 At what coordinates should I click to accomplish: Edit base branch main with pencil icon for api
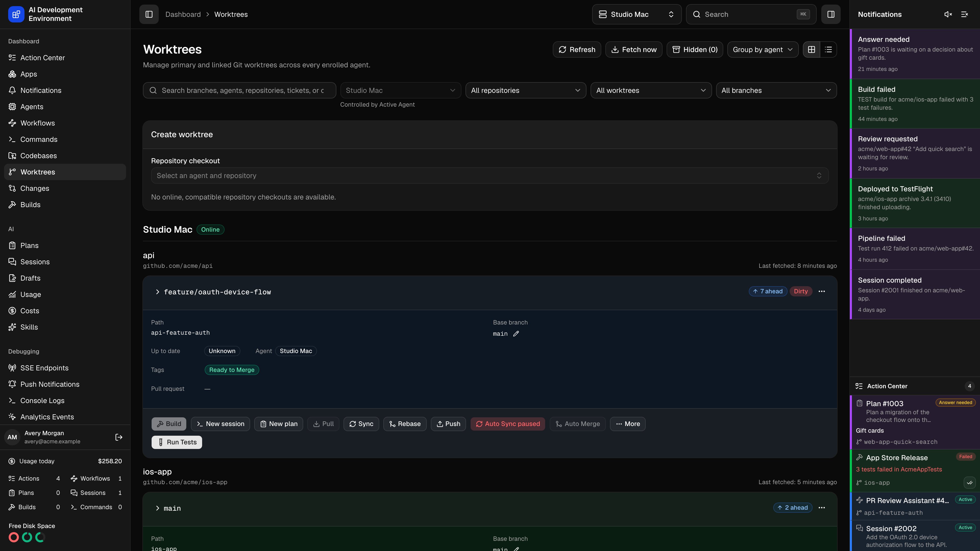click(516, 334)
